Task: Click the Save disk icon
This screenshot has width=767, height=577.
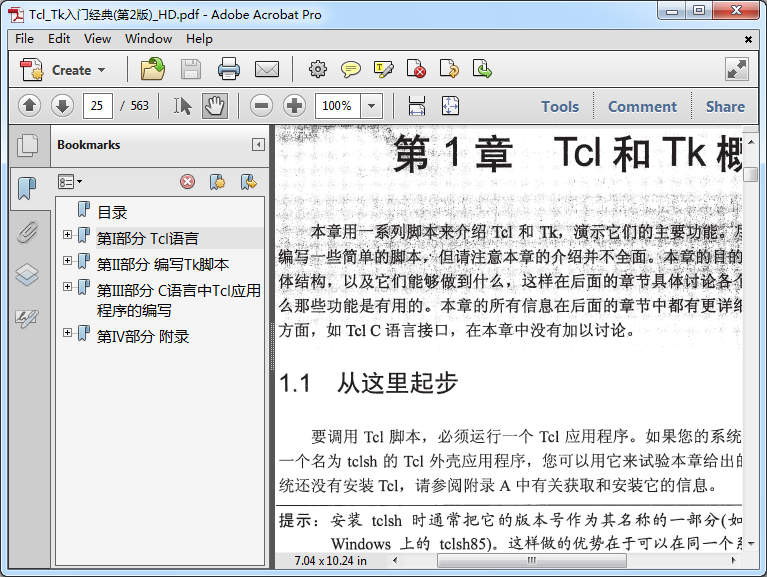Action: coord(191,69)
